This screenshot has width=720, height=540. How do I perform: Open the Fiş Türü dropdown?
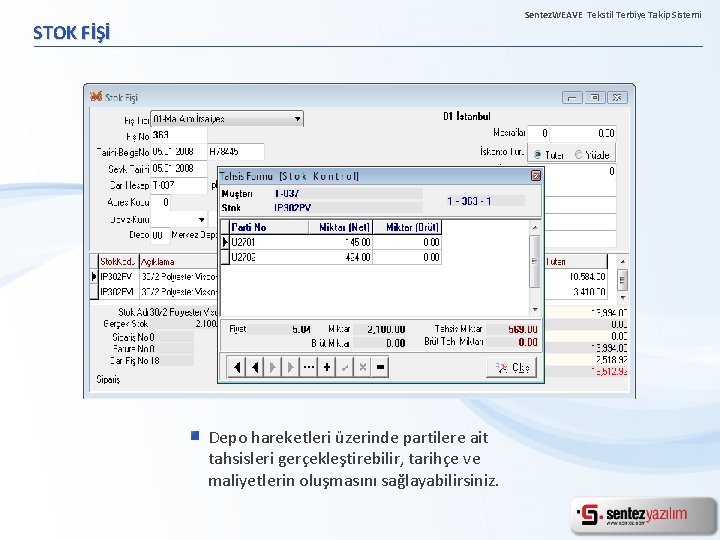point(298,119)
